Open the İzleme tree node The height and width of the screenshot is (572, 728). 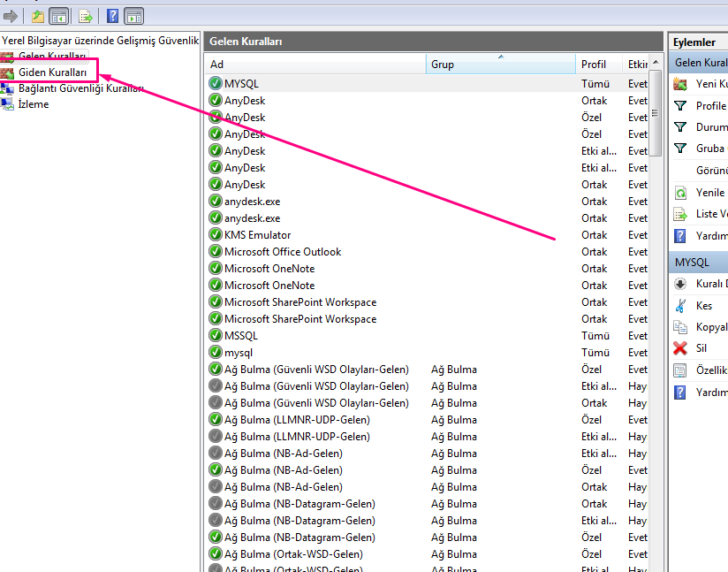[x=34, y=104]
